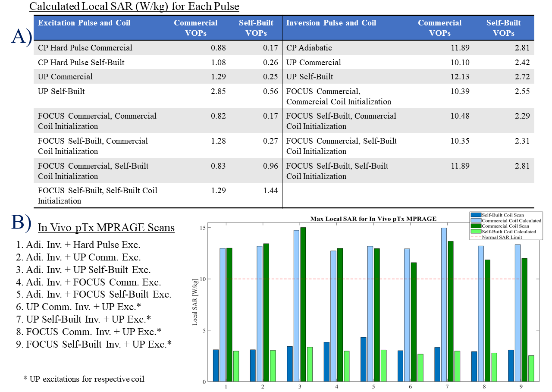Select the 'CP Hard Pulse Commercial' table row label
The image size is (552, 392).
click(x=85, y=48)
